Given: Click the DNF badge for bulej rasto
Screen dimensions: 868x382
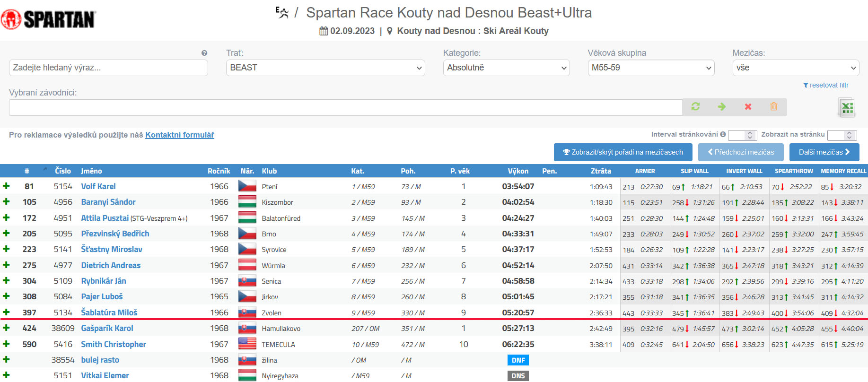Looking at the screenshot, I should coord(518,360).
